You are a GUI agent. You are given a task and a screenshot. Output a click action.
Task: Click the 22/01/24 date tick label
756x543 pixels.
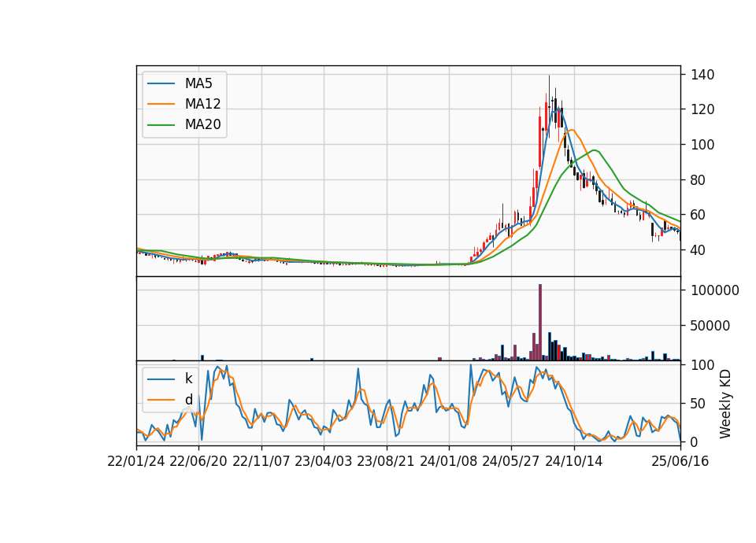(x=136, y=462)
